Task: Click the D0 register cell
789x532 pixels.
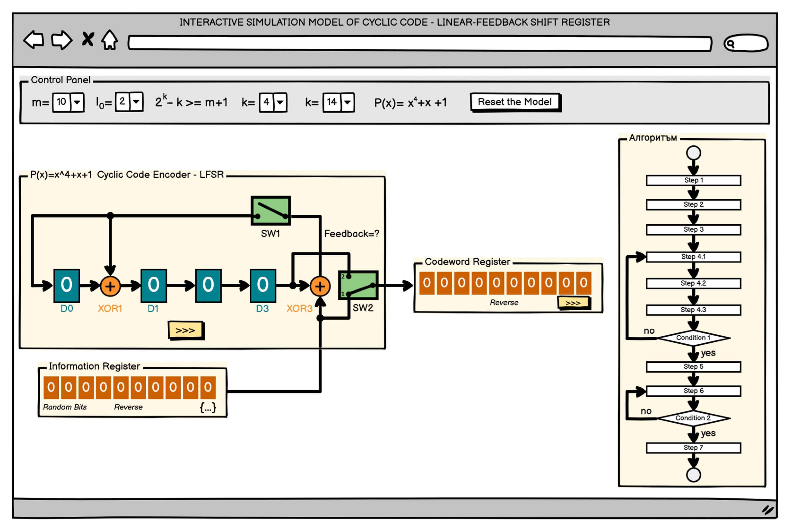Action: coord(67,286)
